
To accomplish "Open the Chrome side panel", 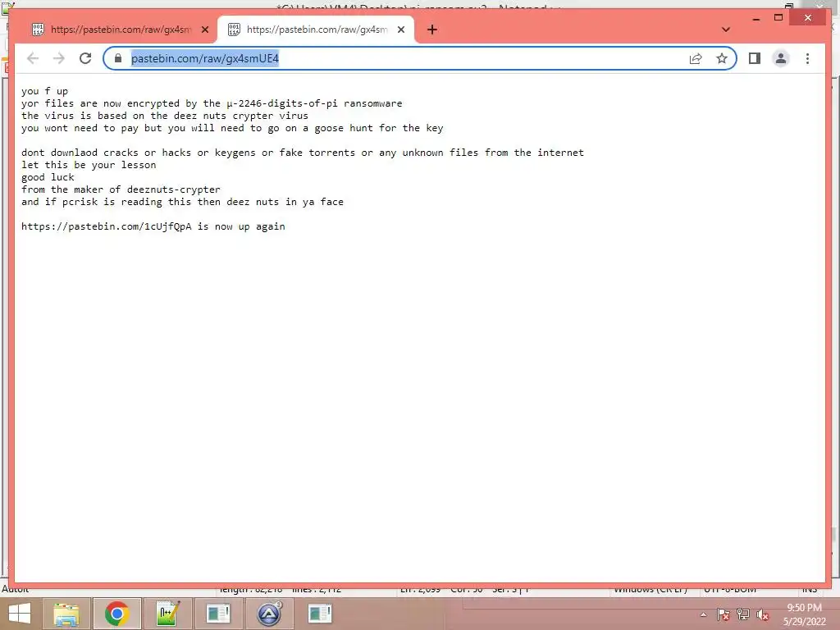I will tap(755, 58).
